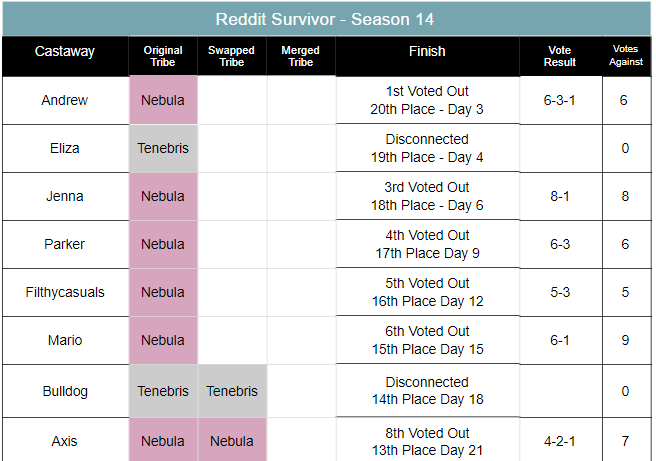Select Axis's Swapped Tribe Nebula cell
The image size is (656, 461).
[x=231, y=441]
